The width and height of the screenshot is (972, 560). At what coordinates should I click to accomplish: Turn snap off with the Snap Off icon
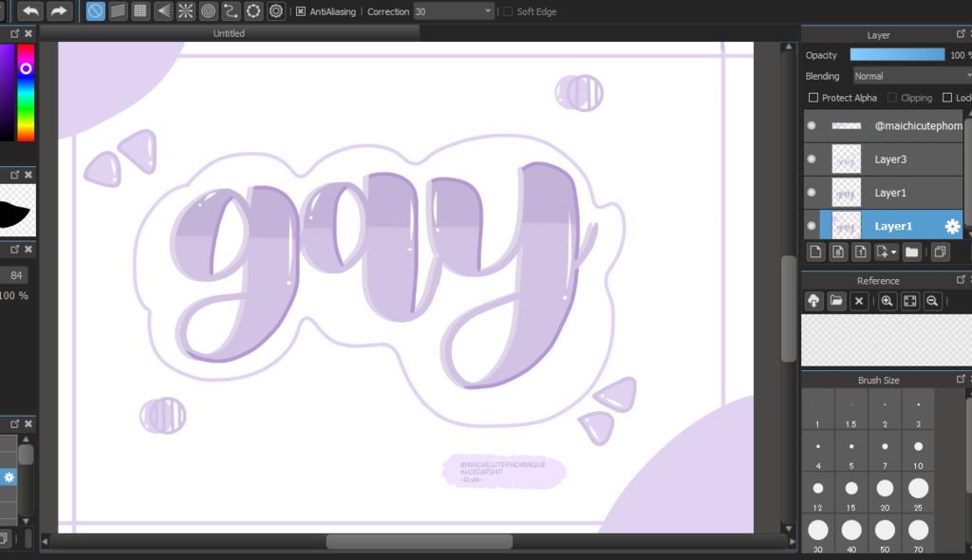click(x=96, y=11)
